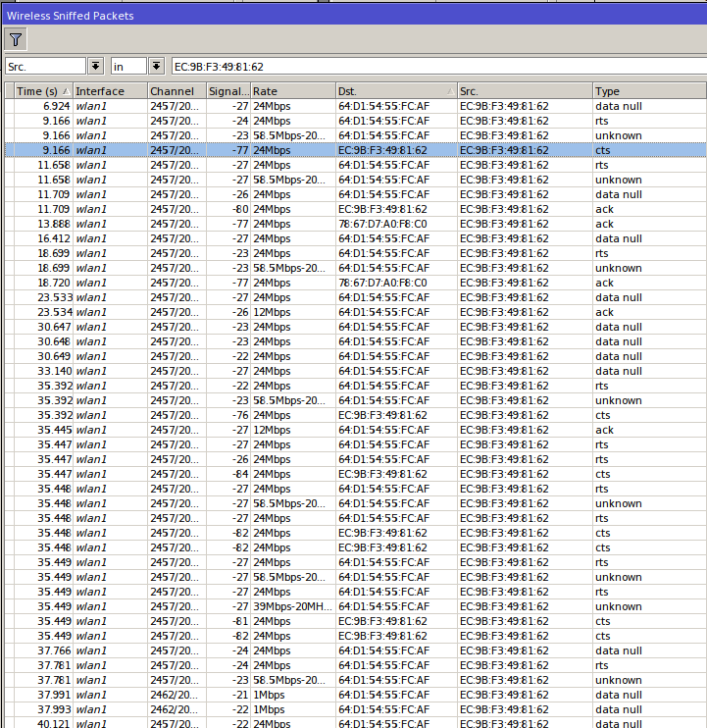Click the Wireless Sniffed Packets title bar

point(355,16)
